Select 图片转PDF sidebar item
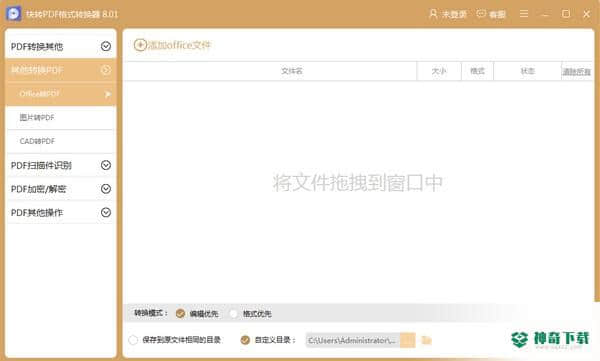This screenshot has width=600, height=361. coord(60,118)
